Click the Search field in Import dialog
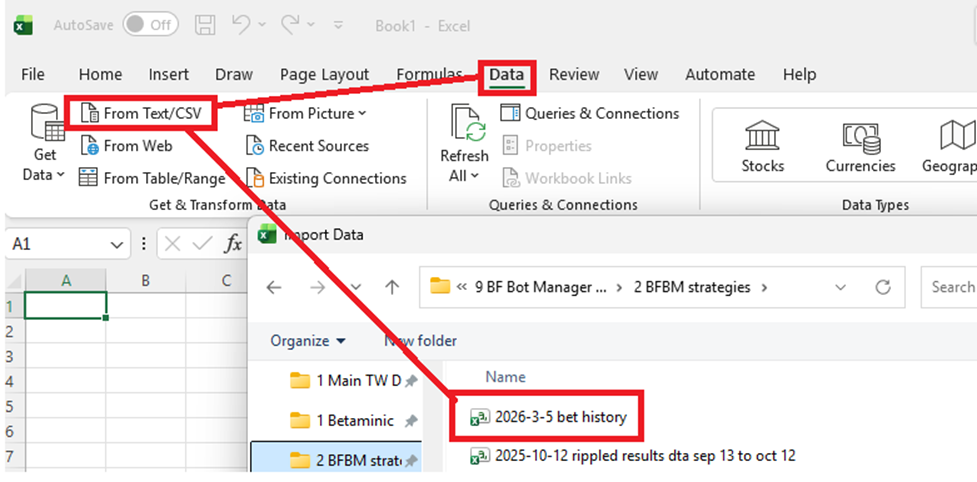Image resolution: width=977 pixels, height=482 pixels. (x=950, y=287)
